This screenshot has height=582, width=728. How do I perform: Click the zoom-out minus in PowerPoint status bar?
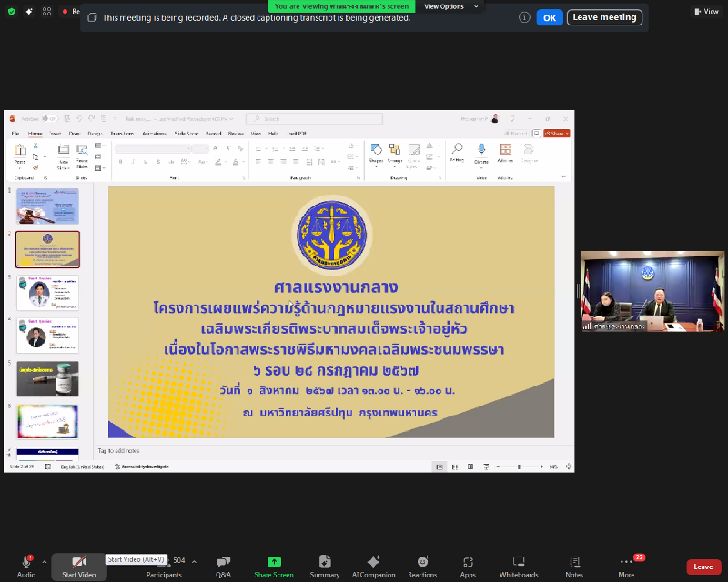pyautogui.click(x=498, y=467)
